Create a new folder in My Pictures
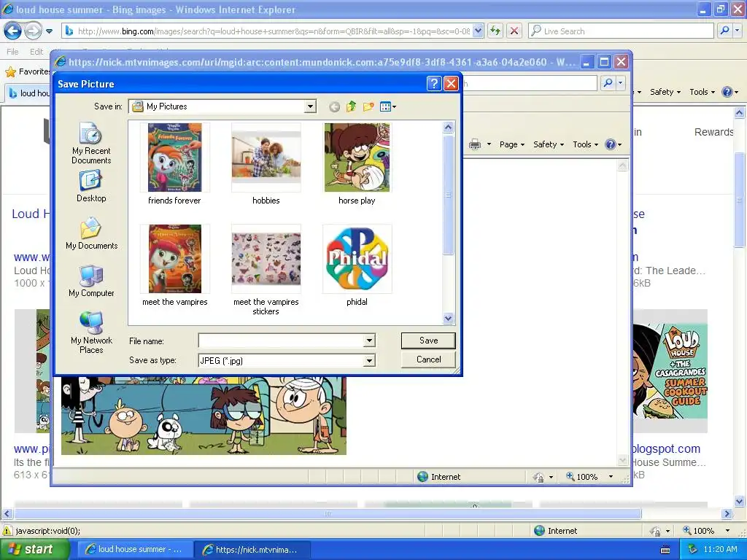Screen dimensions: 747x560 coord(368,106)
